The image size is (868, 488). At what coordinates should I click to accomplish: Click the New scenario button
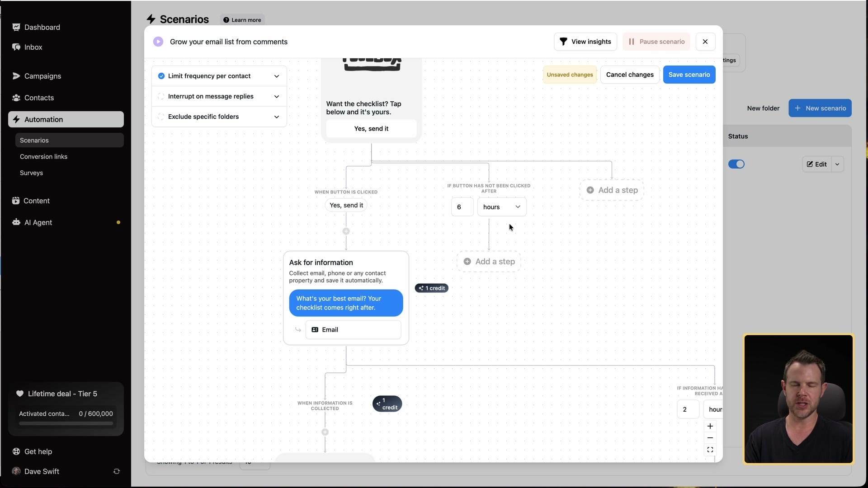click(x=820, y=108)
